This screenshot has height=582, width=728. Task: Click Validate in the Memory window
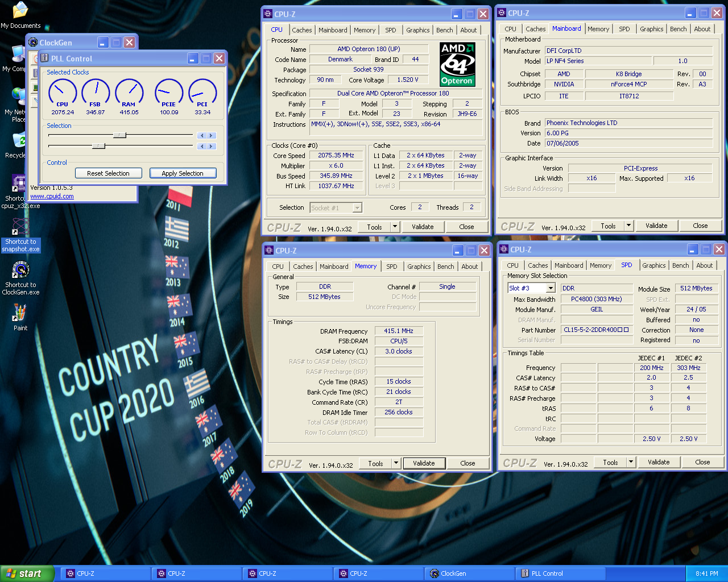[x=424, y=463]
